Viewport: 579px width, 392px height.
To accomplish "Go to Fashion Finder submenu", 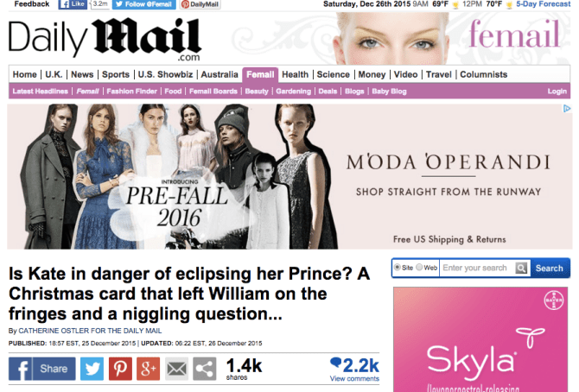I will pos(132,92).
